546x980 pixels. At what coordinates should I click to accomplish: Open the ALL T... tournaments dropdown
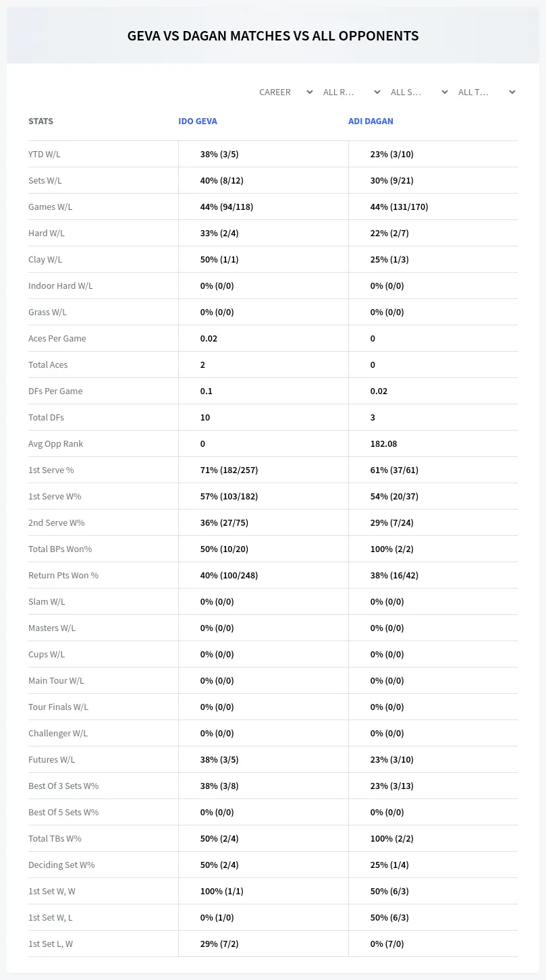tap(487, 92)
